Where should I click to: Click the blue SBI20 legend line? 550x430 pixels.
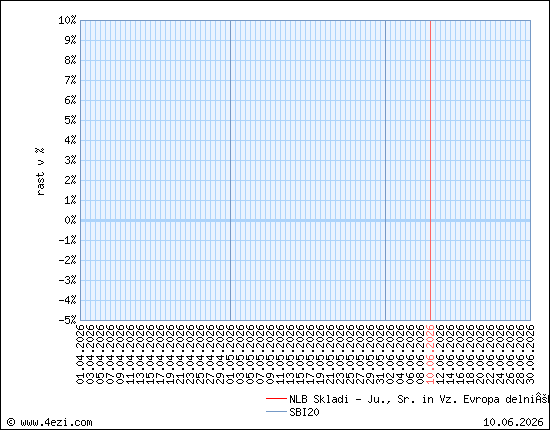[x=276, y=412]
